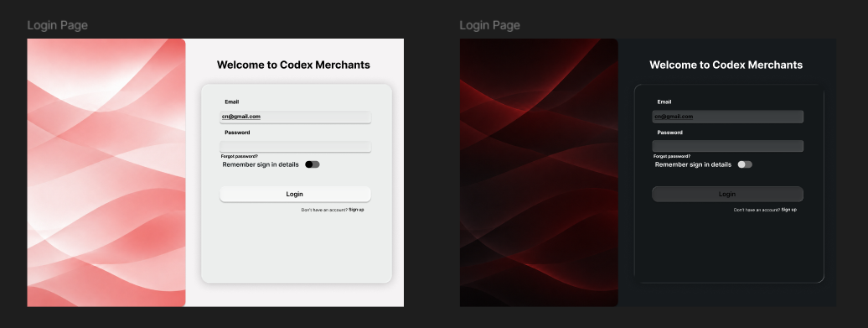
Task: Select the dark red wave artwork in dark mockup
Action: coord(539,172)
